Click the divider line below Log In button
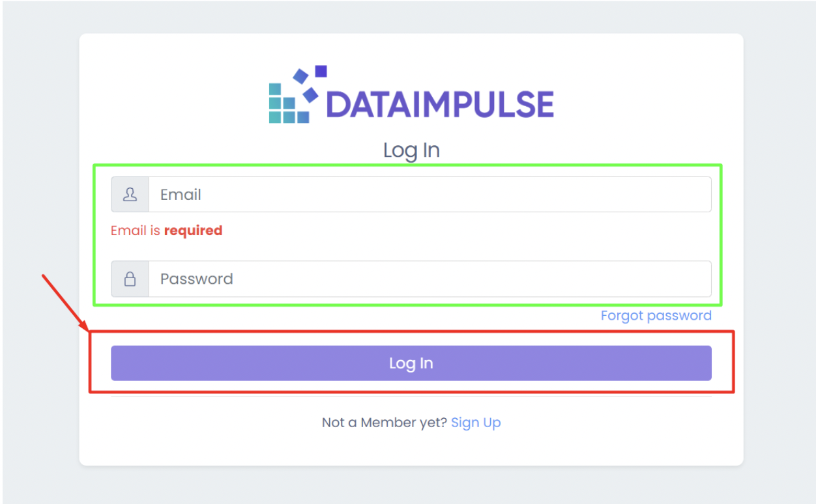Image resolution: width=816 pixels, height=504 pixels. (x=411, y=397)
